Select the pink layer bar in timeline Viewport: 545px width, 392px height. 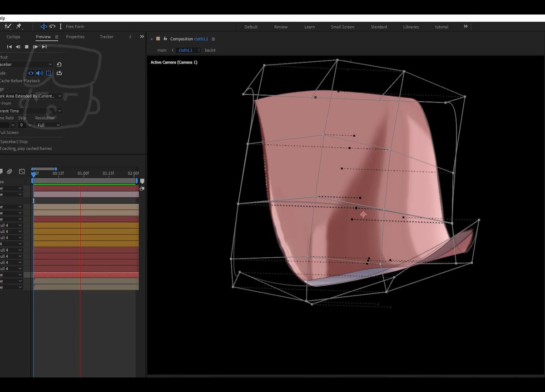[x=86, y=194]
